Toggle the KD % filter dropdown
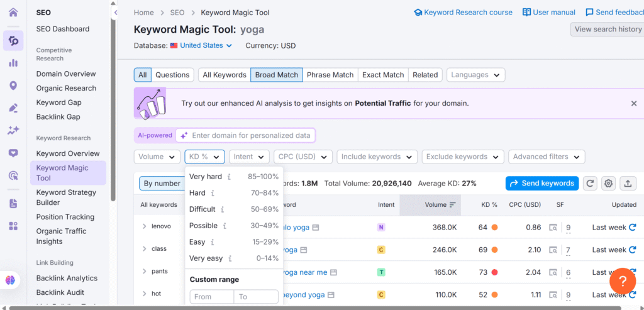The width and height of the screenshot is (644, 310). (204, 157)
